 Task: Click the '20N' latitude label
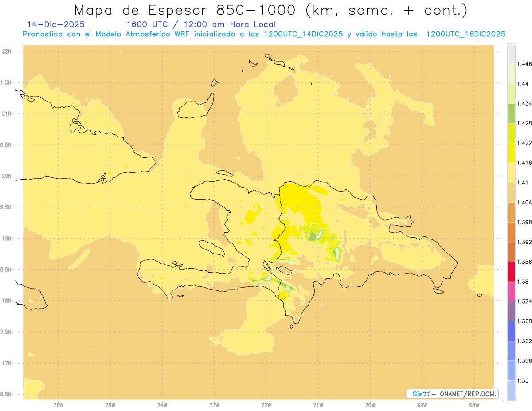point(6,176)
